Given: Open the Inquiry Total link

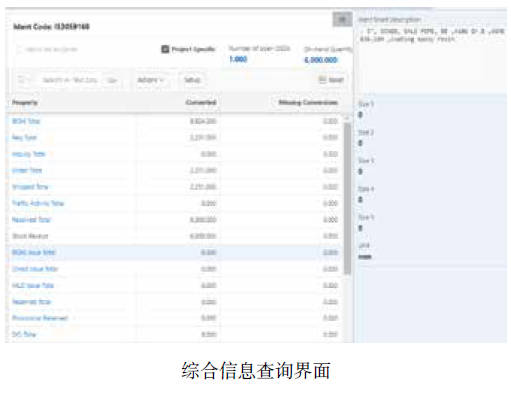Looking at the screenshot, I should 28,154.
